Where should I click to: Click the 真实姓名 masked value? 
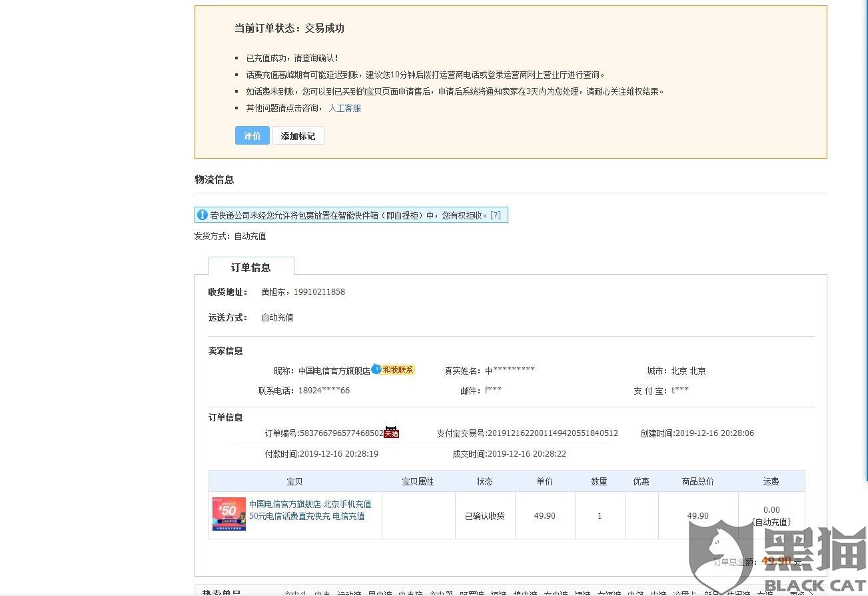point(510,371)
